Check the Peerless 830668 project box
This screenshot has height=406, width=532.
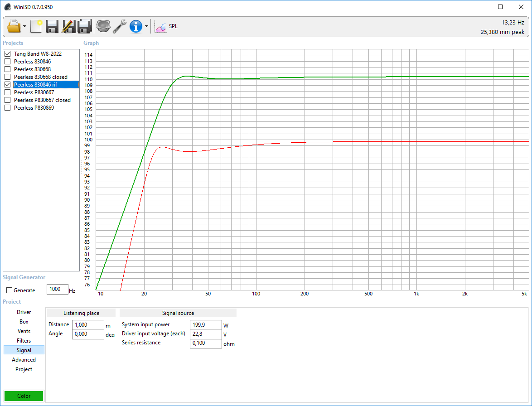tap(7, 69)
